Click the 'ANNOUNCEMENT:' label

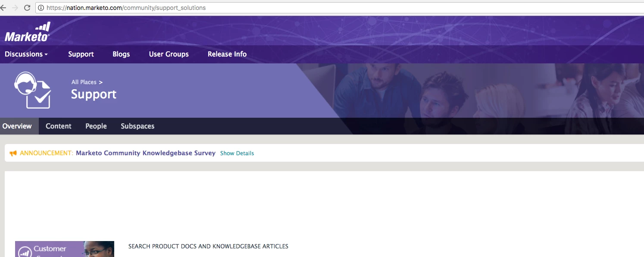point(47,153)
